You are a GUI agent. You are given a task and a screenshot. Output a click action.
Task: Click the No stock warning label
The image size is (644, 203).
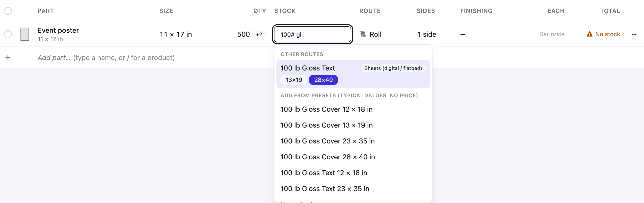(x=608, y=34)
